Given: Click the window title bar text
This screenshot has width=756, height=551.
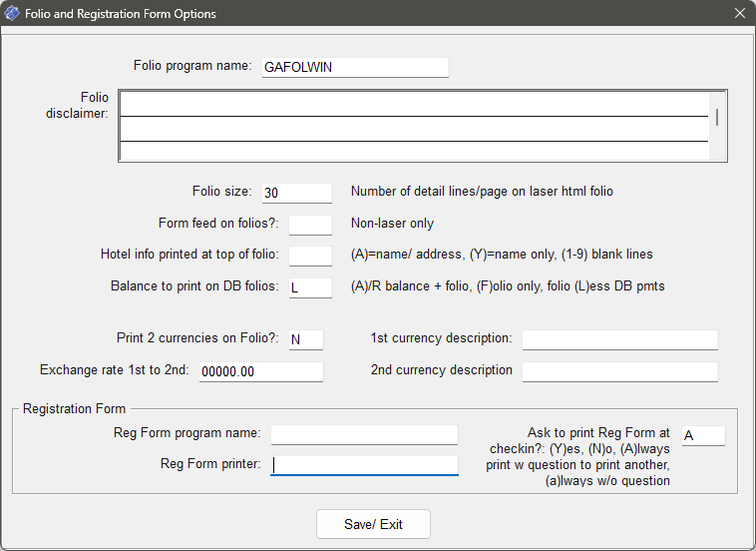Looking at the screenshot, I should click(121, 14).
